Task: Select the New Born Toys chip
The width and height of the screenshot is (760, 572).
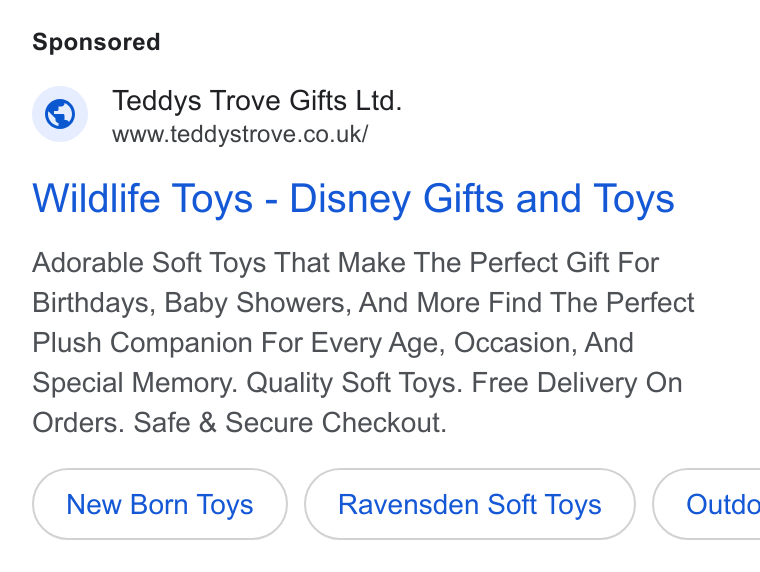Action: click(x=160, y=504)
